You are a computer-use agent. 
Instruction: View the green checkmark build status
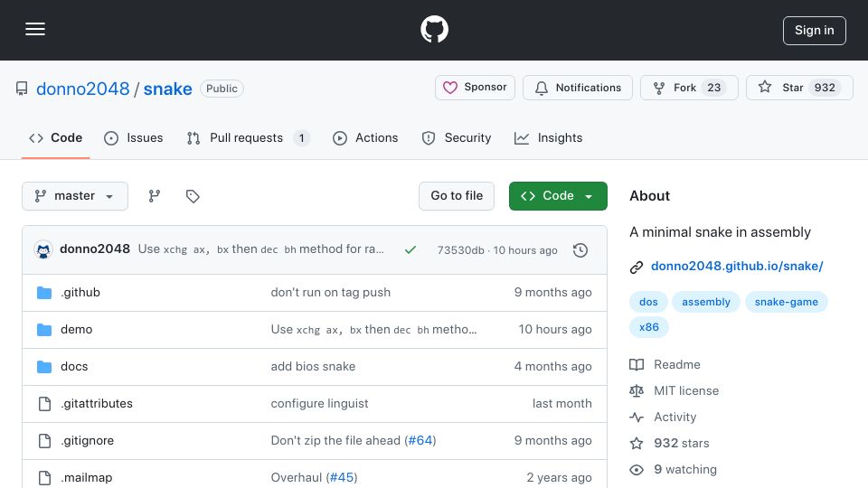coord(410,250)
